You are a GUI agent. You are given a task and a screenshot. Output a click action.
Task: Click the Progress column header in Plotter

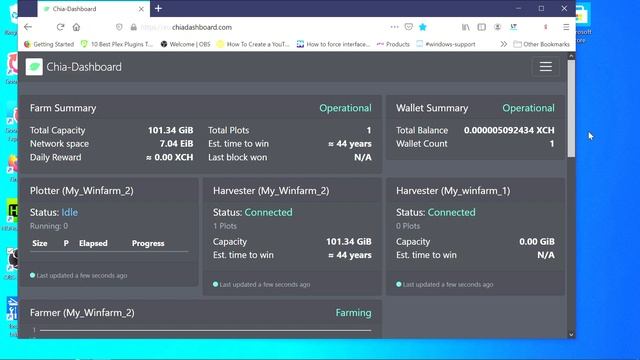click(x=148, y=243)
